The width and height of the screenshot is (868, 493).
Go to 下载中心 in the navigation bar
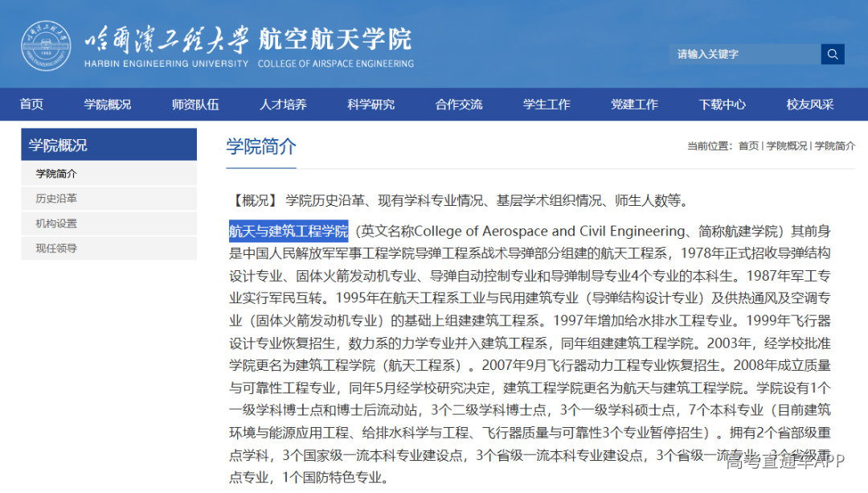click(723, 104)
